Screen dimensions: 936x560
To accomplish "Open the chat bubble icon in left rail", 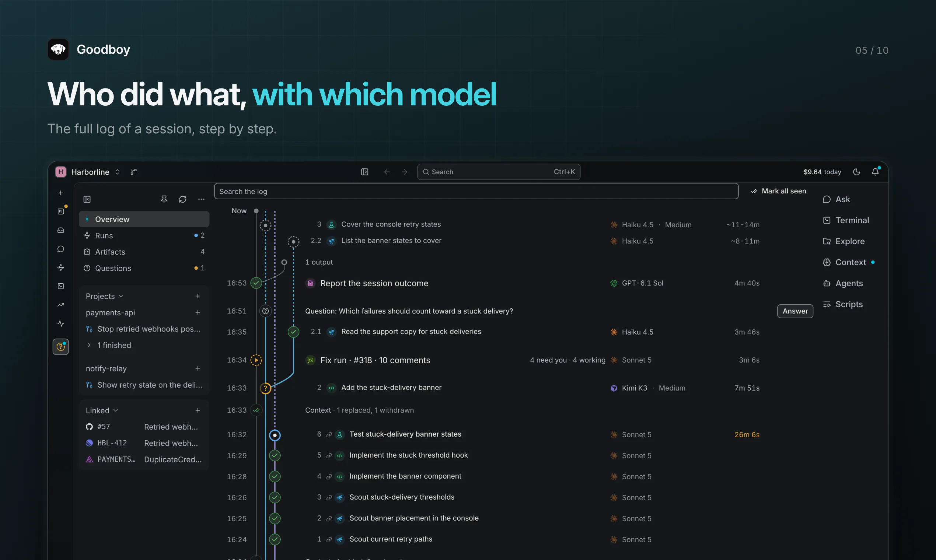I will 61,249.
